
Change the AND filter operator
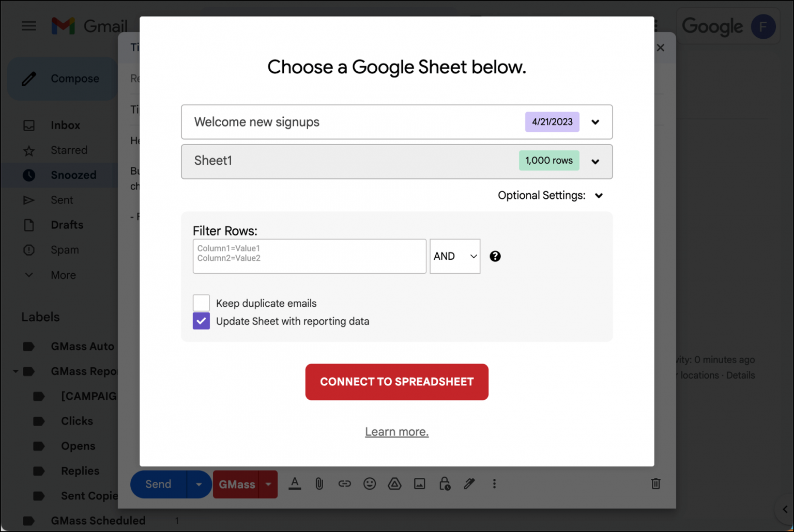point(454,256)
